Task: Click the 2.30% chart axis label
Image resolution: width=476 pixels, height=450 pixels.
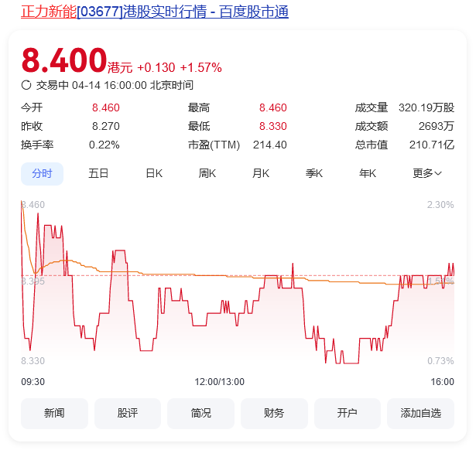Action: point(440,205)
